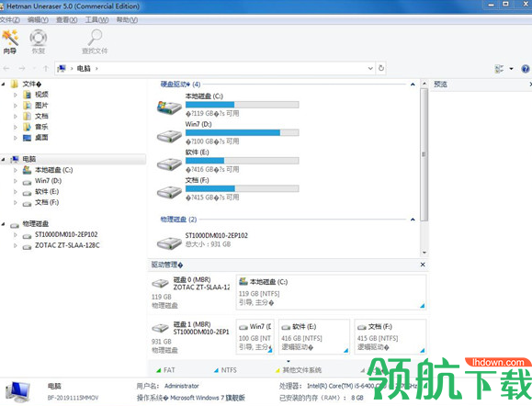Select 本地磁盘 (C:) partition block in drive manager
Screen dimensions: 532x406
tap(331, 292)
